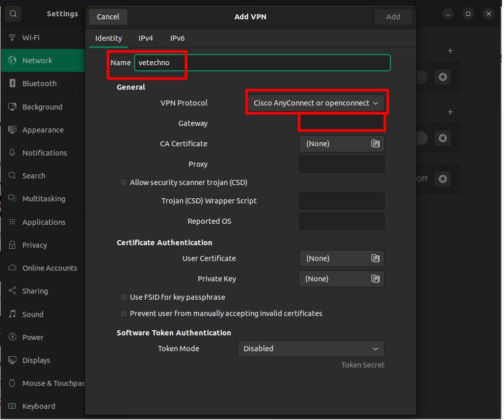
Task: Click file browse icon for User Certificate
Action: pos(375,258)
